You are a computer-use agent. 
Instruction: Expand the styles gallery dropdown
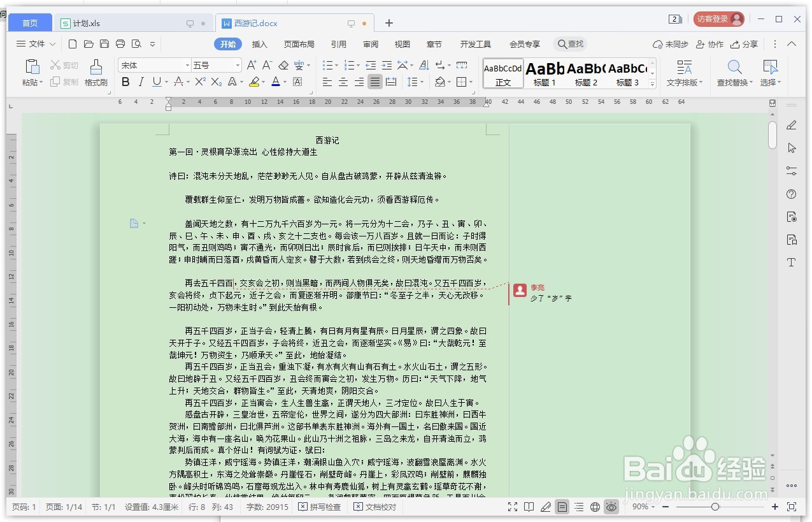tap(651, 82)
